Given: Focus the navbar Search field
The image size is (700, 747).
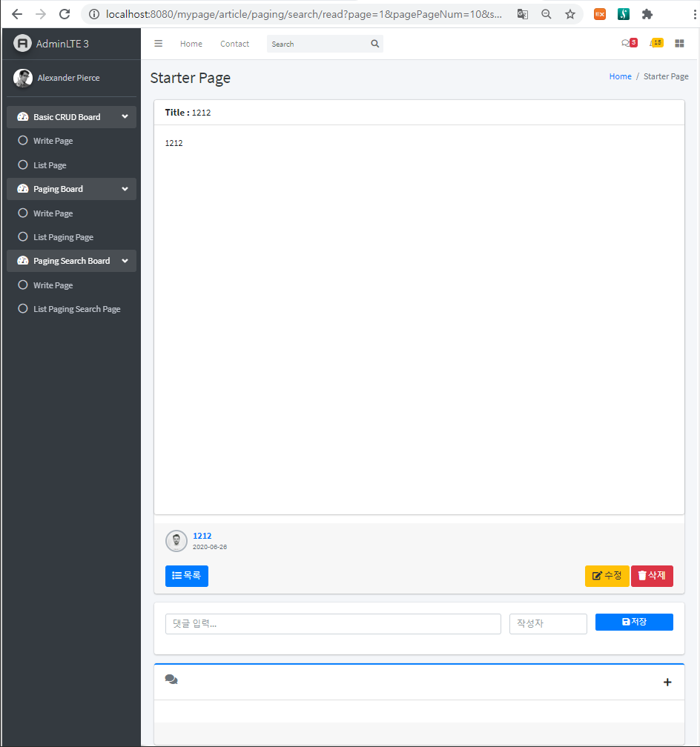Looking at the screenshot, I should (317, 44).
